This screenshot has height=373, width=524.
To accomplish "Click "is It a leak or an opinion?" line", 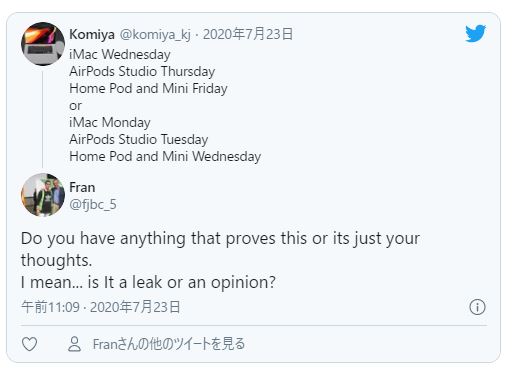I will (181, 282).
